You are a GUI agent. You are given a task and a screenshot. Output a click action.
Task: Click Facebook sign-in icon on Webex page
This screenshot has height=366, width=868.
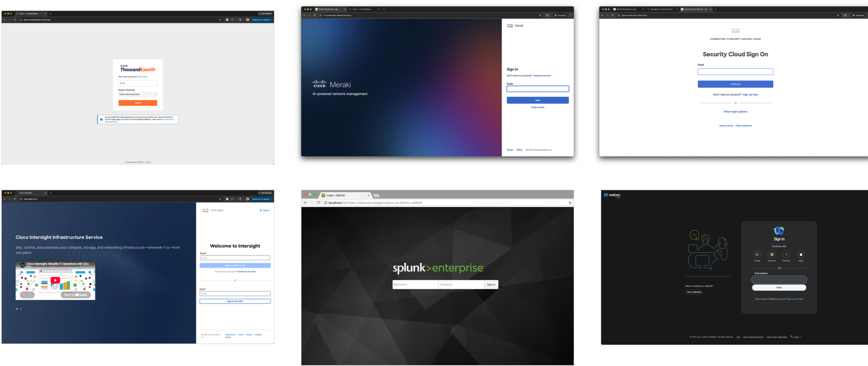786,254
